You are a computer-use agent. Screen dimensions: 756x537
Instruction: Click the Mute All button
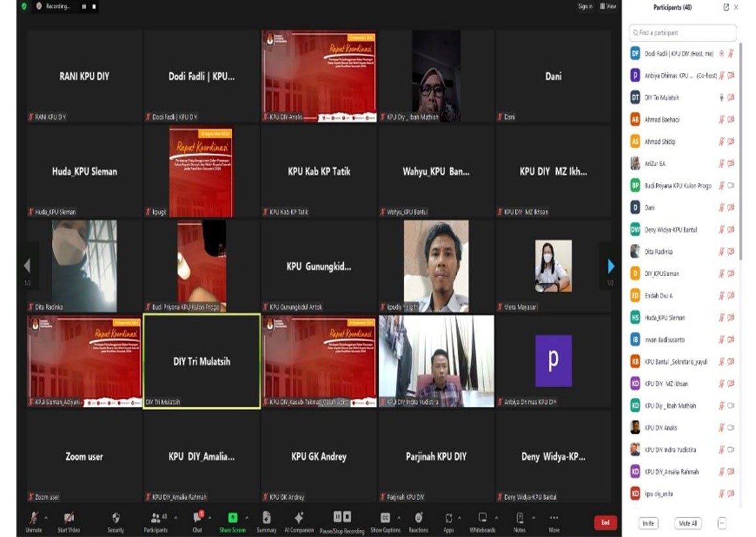coord(688,523)
